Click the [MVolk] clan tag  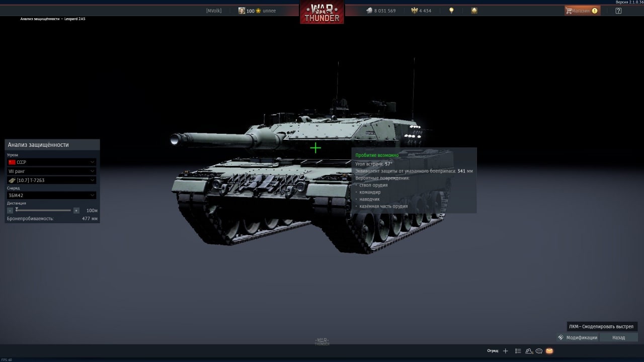(214, 11)
